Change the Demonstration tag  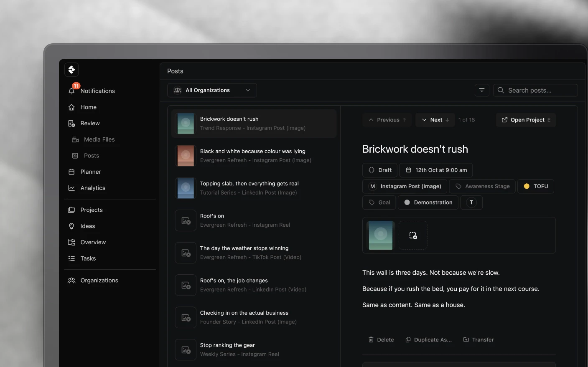coord(428,202)
